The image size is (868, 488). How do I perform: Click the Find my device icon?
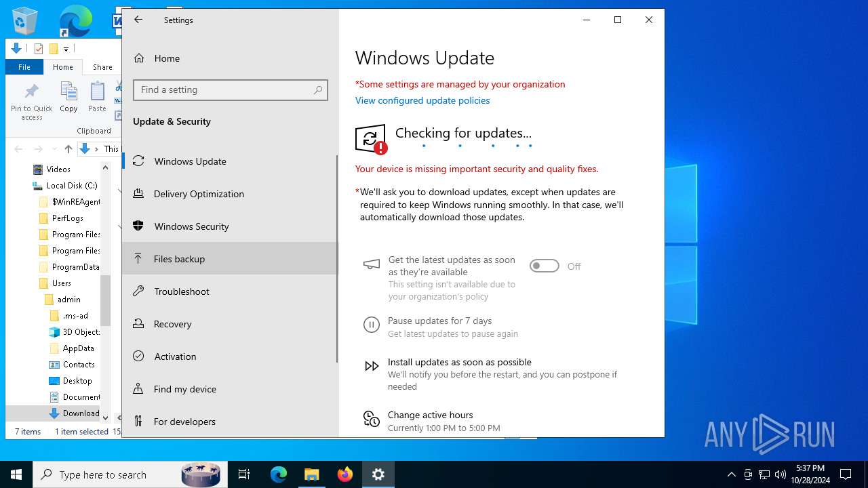click(x=138, y=388)
